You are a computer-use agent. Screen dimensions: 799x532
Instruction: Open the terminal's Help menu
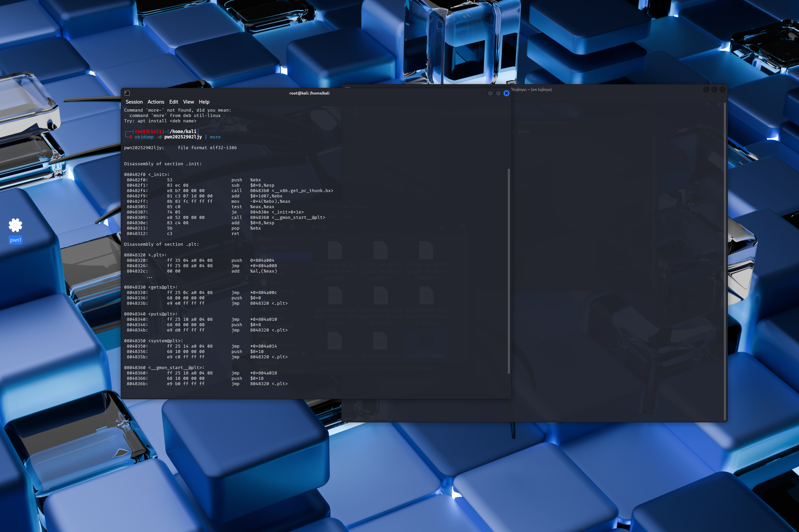point(204,102)
